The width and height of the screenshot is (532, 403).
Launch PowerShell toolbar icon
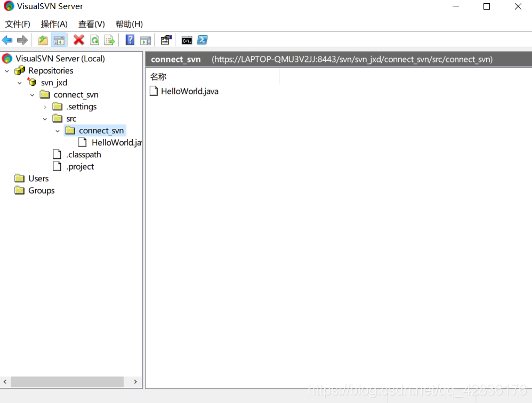coord(203,40)
